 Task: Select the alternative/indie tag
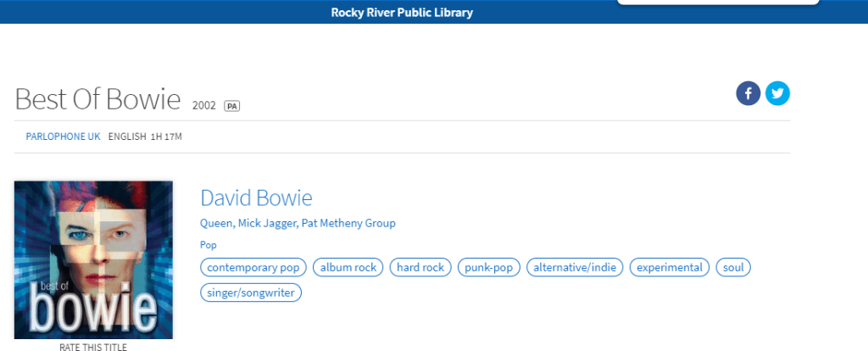pos(575,268)
